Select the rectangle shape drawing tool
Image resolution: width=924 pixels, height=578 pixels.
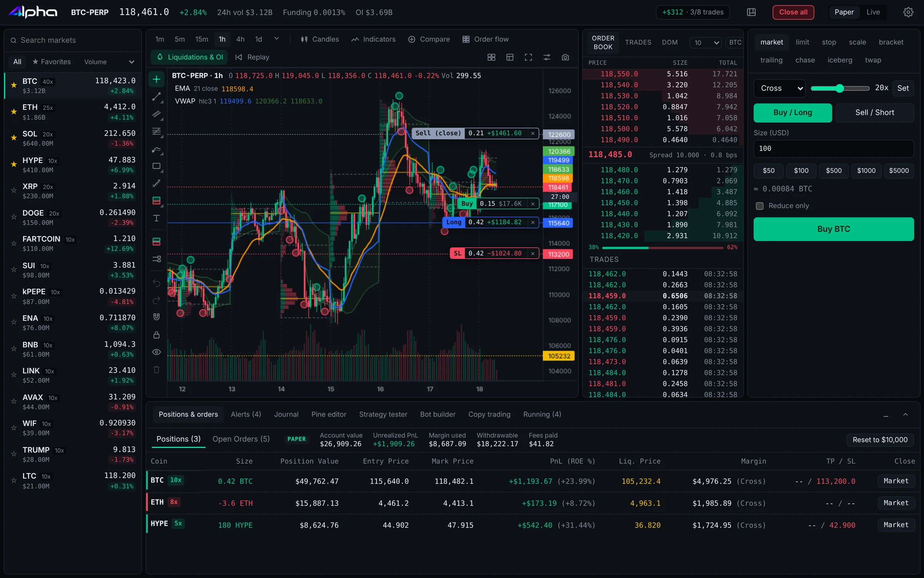tap(156, 166)
